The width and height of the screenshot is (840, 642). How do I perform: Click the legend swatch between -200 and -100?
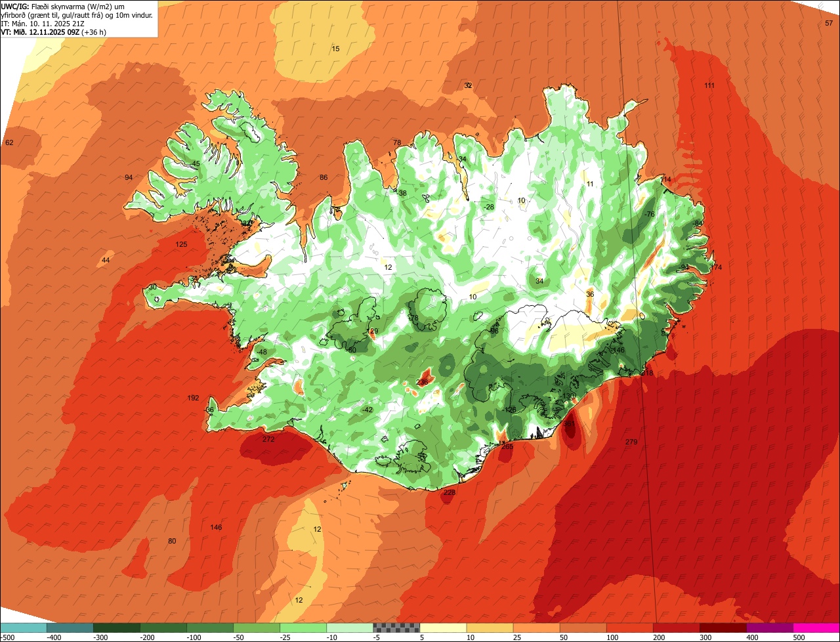[163, 628]
